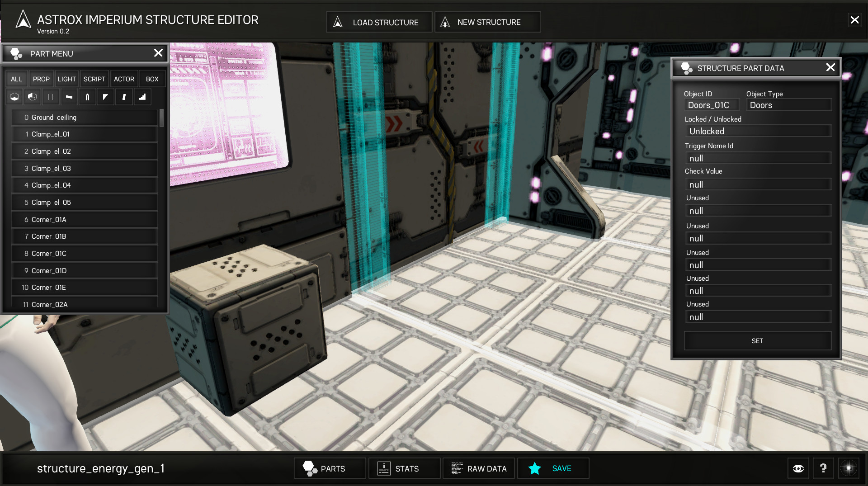Image resolution: width=868 pixels, height=486 pixels.
Task: Click the eye visibility icon in bottom bar
Action: pos(798,468)
